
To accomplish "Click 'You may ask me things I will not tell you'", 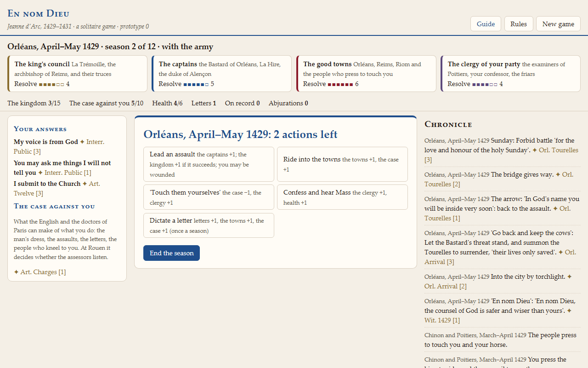I will tap(62, 168).
